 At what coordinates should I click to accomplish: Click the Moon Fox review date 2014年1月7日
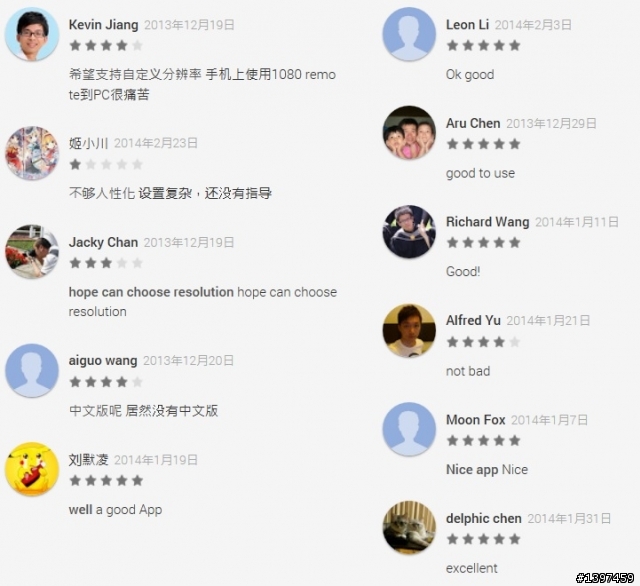coord(549,420)
